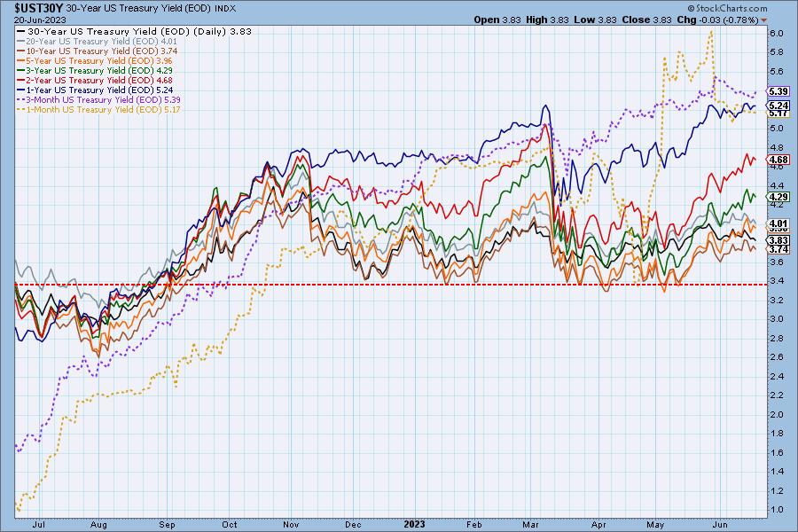
Task: Click the Feb label on the time axis
Action: [473, 524]
